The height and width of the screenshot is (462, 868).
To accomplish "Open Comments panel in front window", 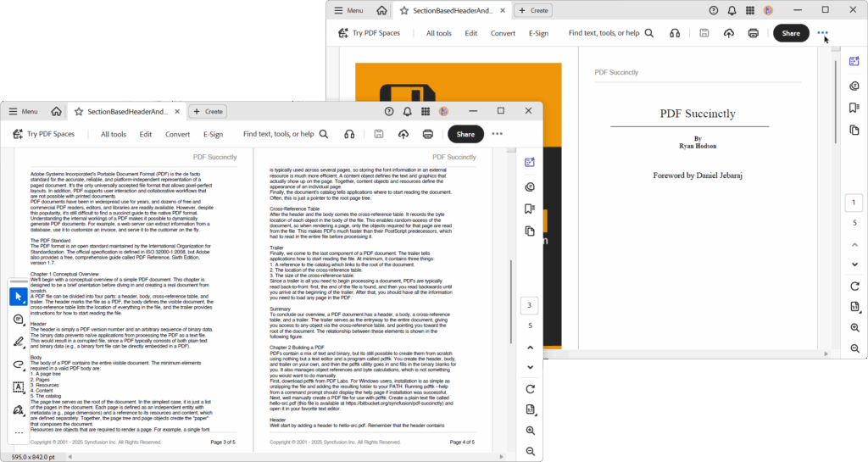I will coord(530,187).
